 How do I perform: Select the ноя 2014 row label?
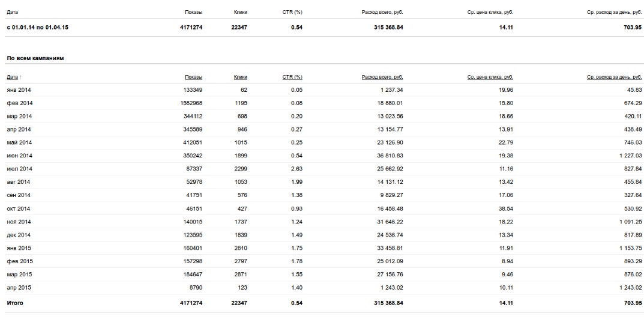point(19,222)
